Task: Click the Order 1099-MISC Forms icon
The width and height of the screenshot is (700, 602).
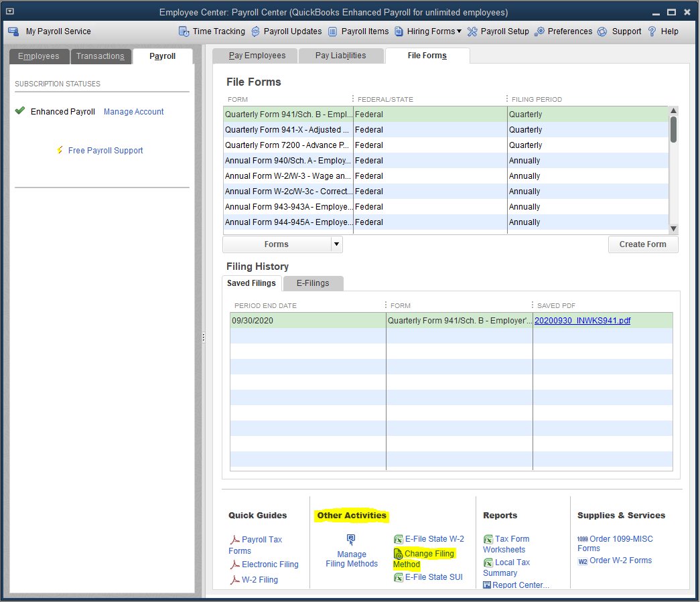Action: [x=583, y=539]
